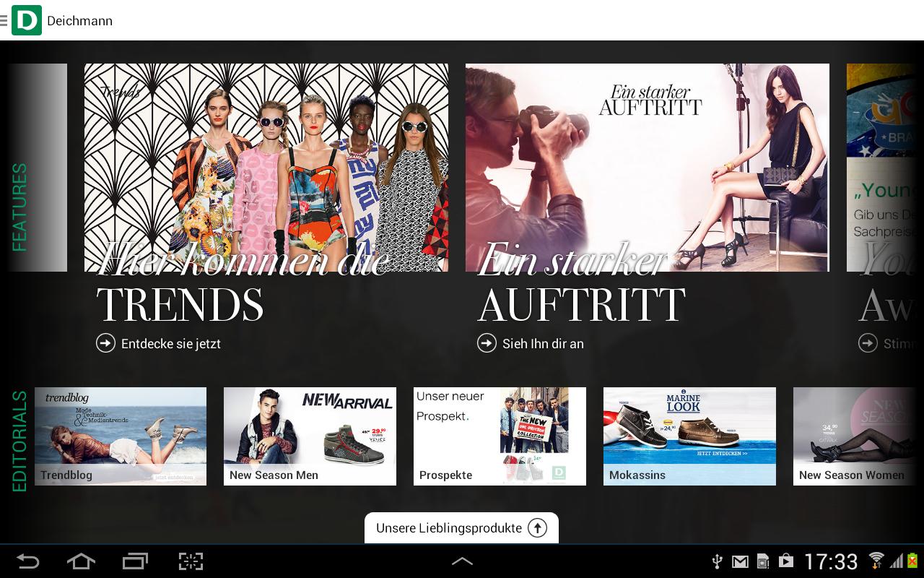
Task: Open the Ein starker Auftritt banner image
Action: [x=647, y=168]
